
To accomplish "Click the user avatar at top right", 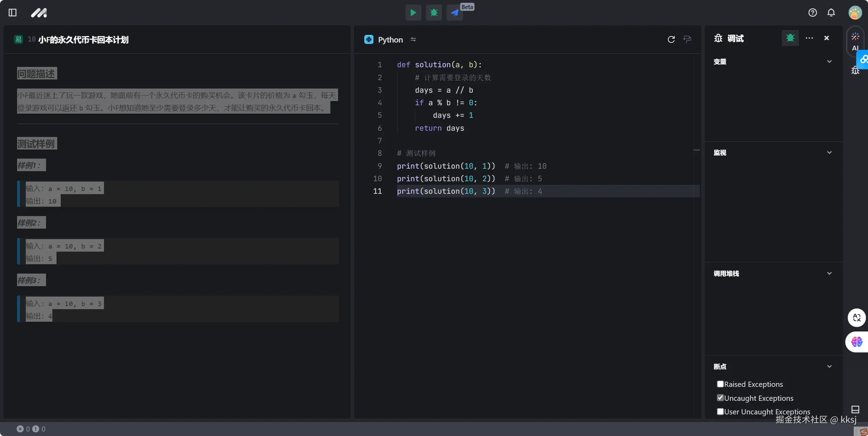I will click(855, 13).
